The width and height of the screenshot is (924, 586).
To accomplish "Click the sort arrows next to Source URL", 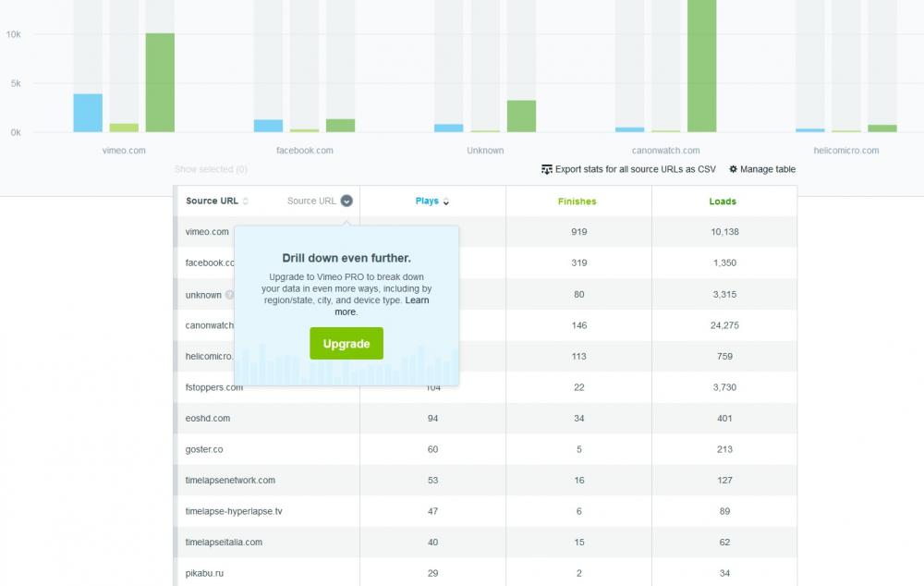I will [x=246, y=201].
